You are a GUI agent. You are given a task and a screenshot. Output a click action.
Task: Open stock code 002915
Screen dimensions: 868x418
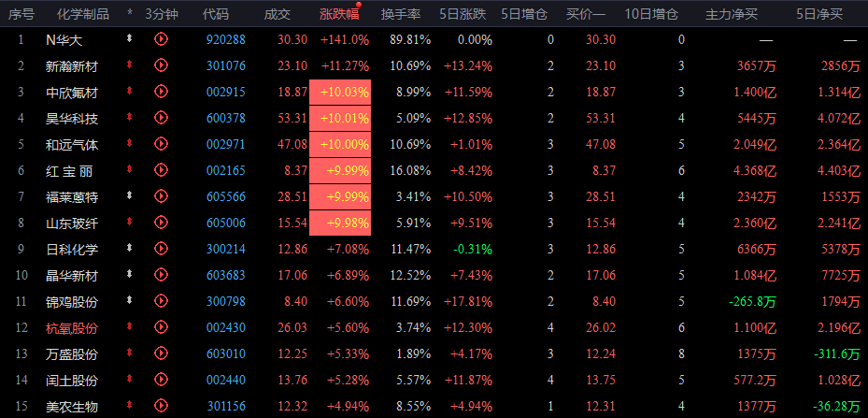coord(226,92)
